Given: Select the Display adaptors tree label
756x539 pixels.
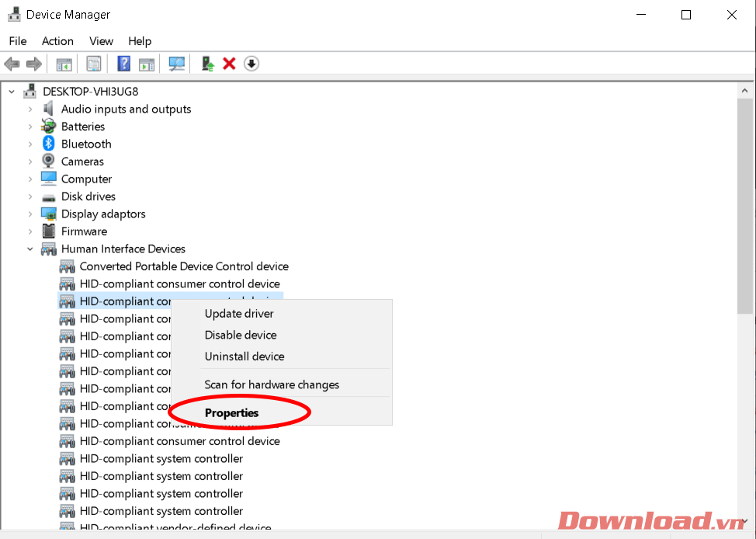Looking at the screenshot, I should click(103, 214).
